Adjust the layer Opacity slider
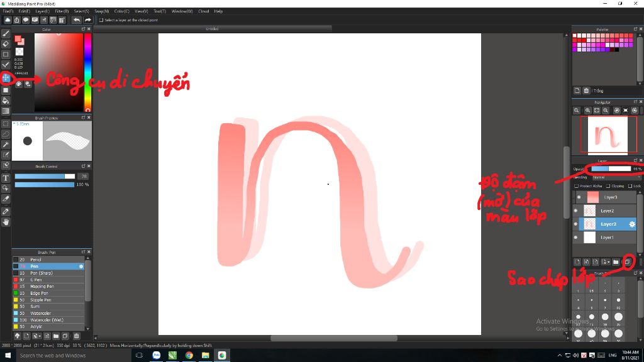The width and height of the screenshot is (644, 362). pyautogui.click(x=607, y=170)
